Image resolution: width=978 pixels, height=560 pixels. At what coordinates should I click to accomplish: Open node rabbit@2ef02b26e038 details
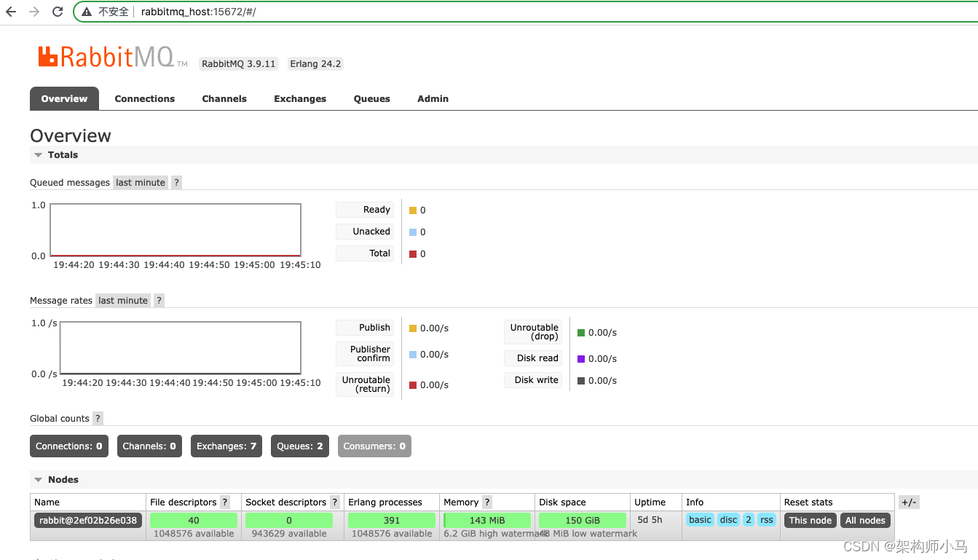87,519
